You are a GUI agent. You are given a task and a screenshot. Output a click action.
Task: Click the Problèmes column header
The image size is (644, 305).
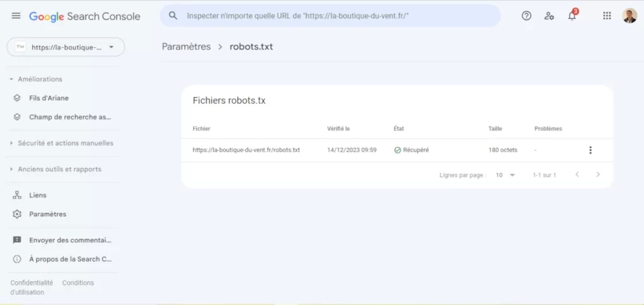pos(548,128)
